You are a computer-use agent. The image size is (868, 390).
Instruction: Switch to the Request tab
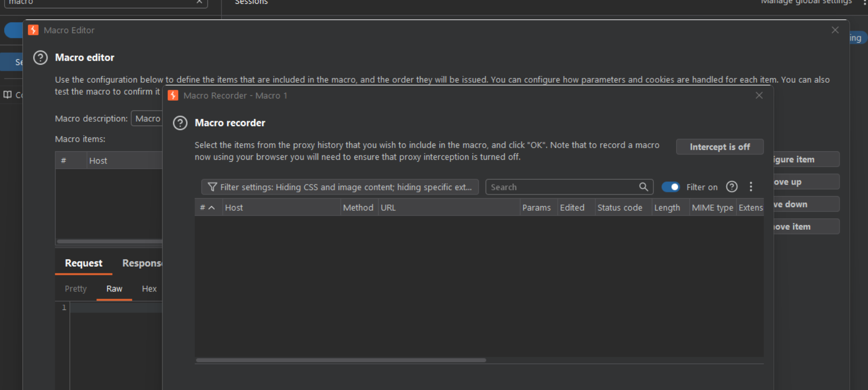coord(84,263)
